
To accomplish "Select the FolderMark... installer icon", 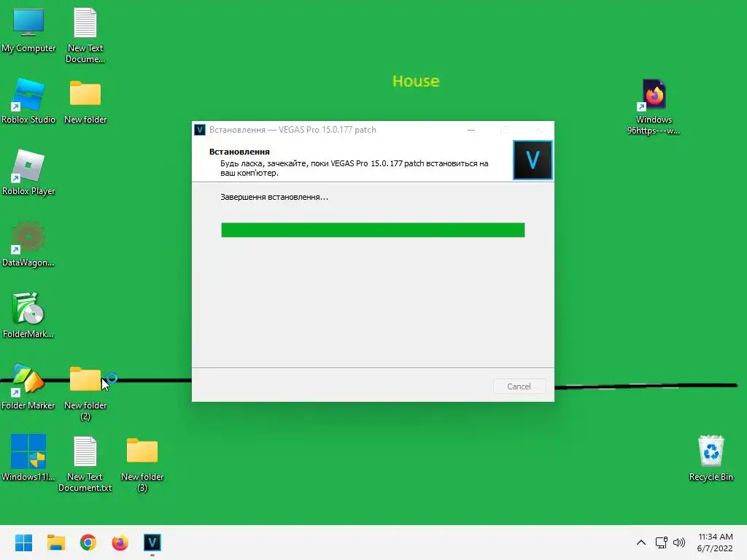I will pyautogui.click(x=28, y=315).
